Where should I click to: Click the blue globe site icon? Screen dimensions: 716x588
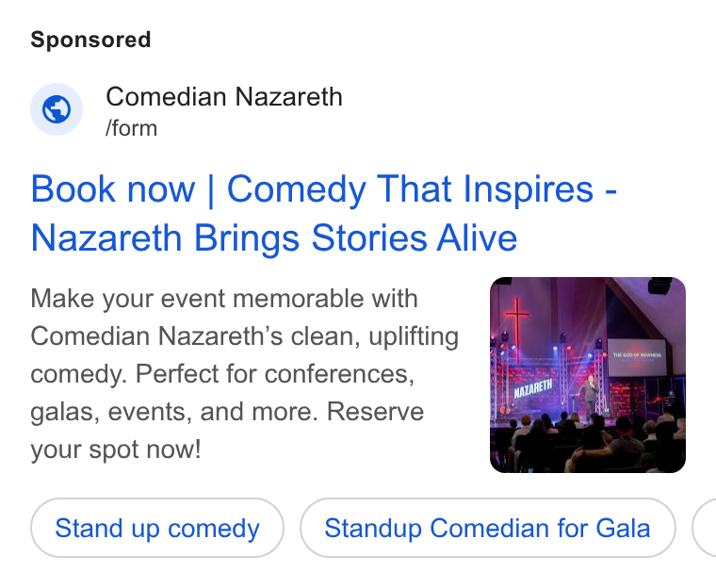tap(57, 109)
